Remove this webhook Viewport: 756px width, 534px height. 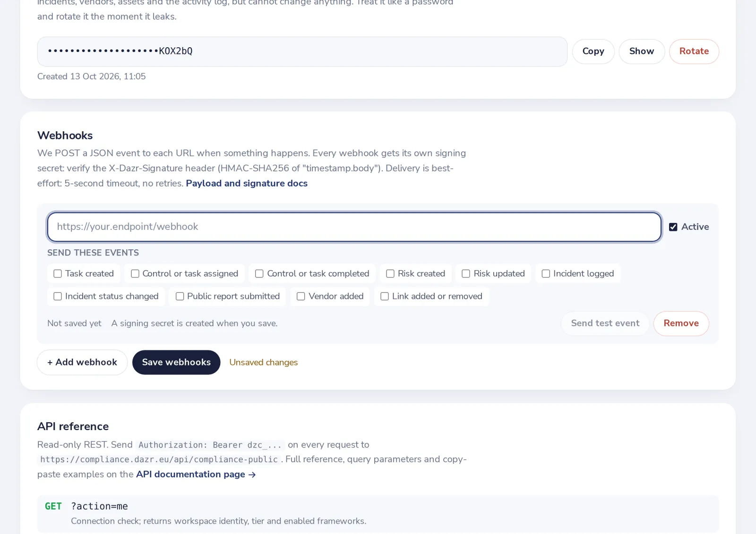point(681,323)
